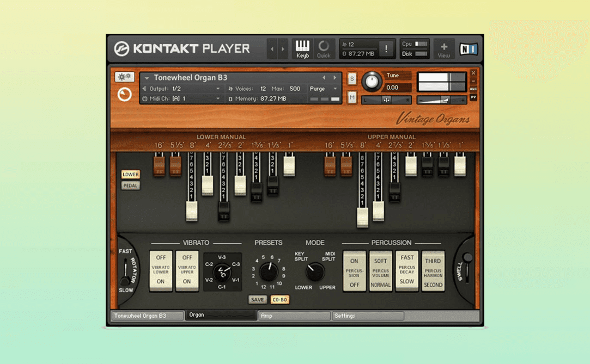Screen dimensions: 590x364
Task: Click the exclamation panic button
Action: [386, 48]
